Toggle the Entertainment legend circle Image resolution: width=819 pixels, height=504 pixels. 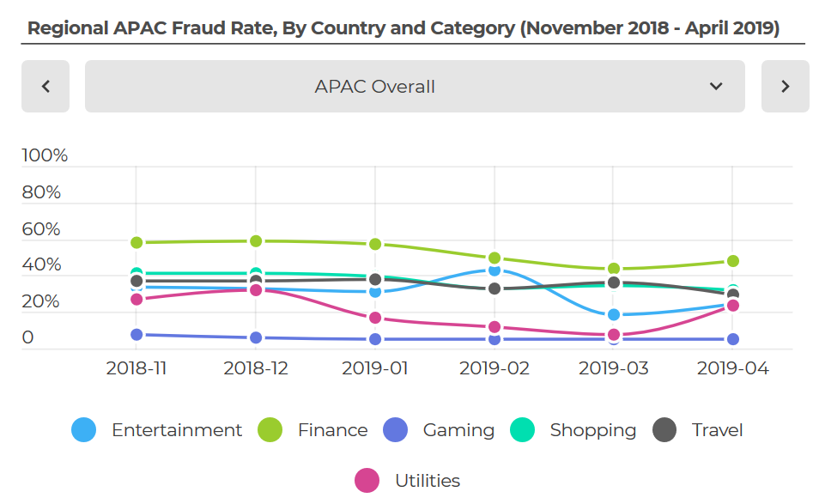pyautogui.click(x=84, y=430)
